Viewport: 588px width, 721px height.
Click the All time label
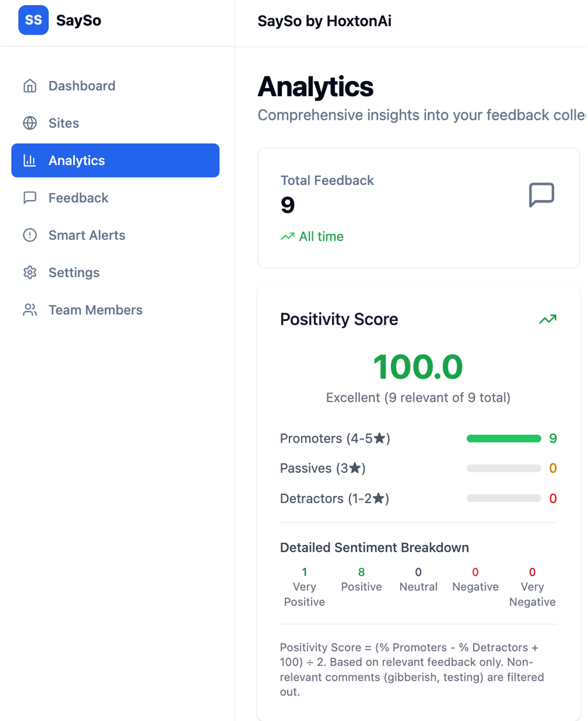click(x=321, y=236)
